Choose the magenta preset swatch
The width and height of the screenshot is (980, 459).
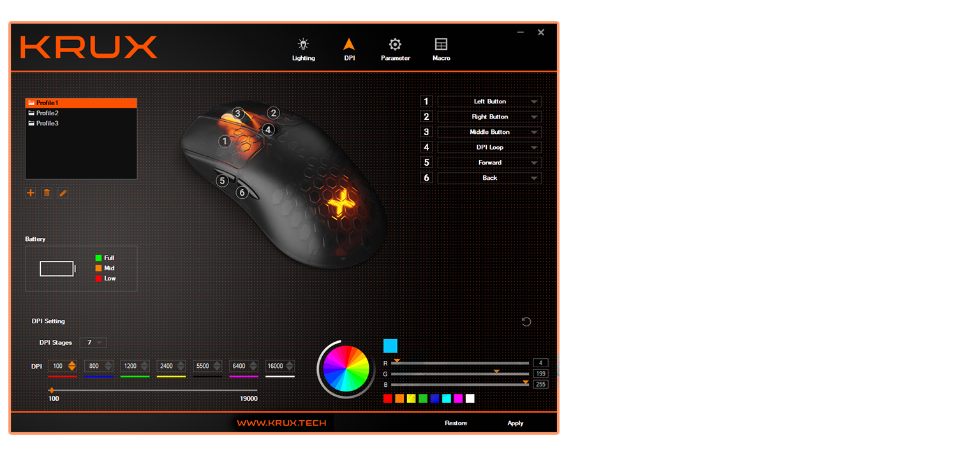pos(458,398)
